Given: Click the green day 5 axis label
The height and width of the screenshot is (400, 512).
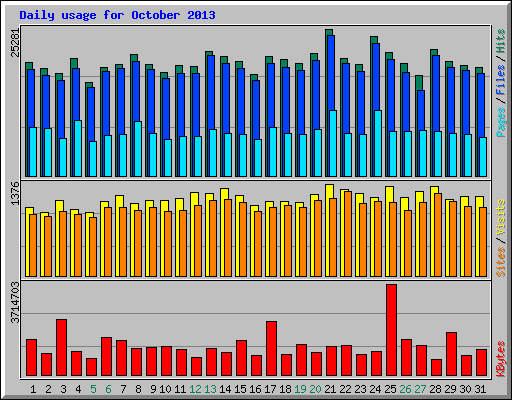Looking at the screenshot, I should click(93, 389).
